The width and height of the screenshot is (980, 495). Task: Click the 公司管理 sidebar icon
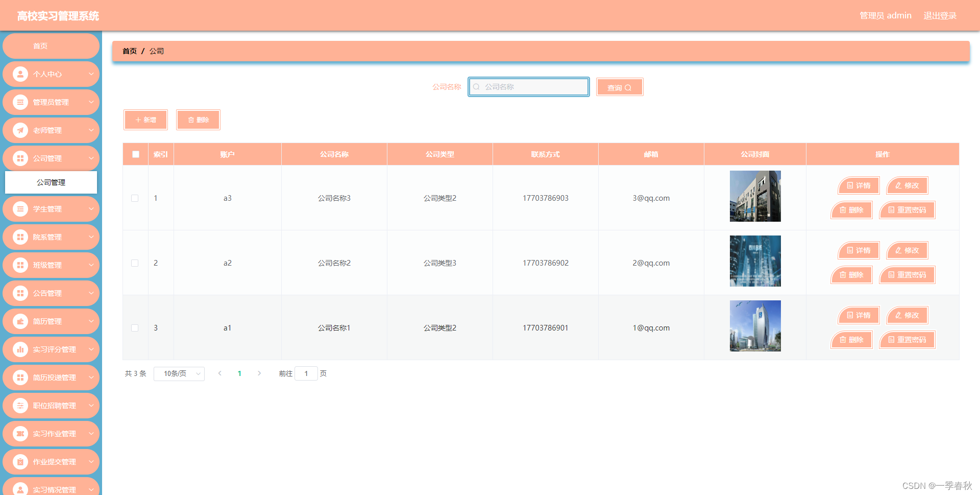click(20, 158)
